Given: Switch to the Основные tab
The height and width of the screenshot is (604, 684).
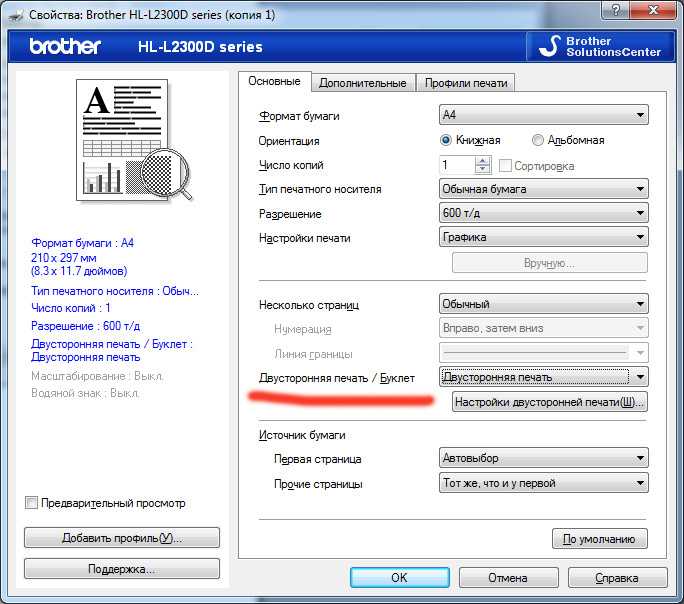Looking at the screenshot, I should [274, 82].
